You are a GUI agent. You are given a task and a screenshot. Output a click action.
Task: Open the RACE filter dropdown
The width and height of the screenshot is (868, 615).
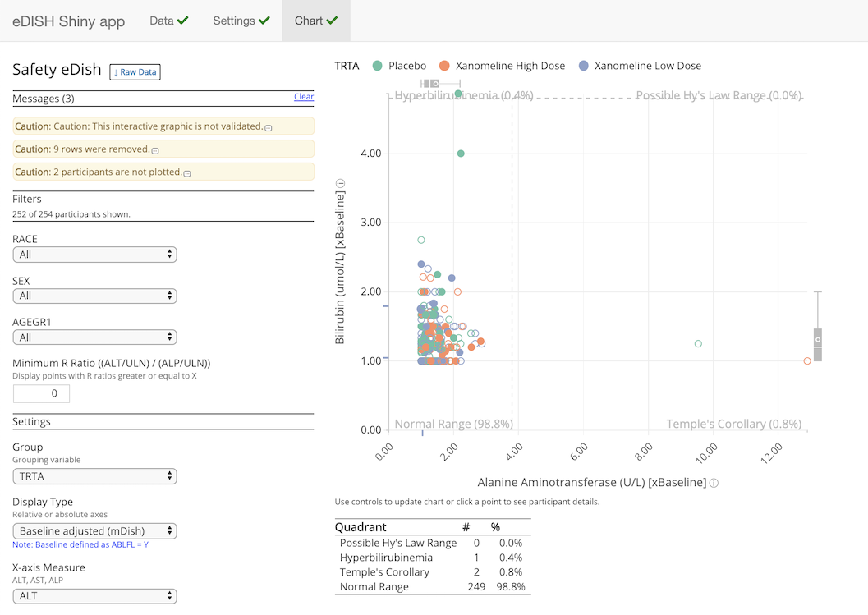[x=94, y=255]
